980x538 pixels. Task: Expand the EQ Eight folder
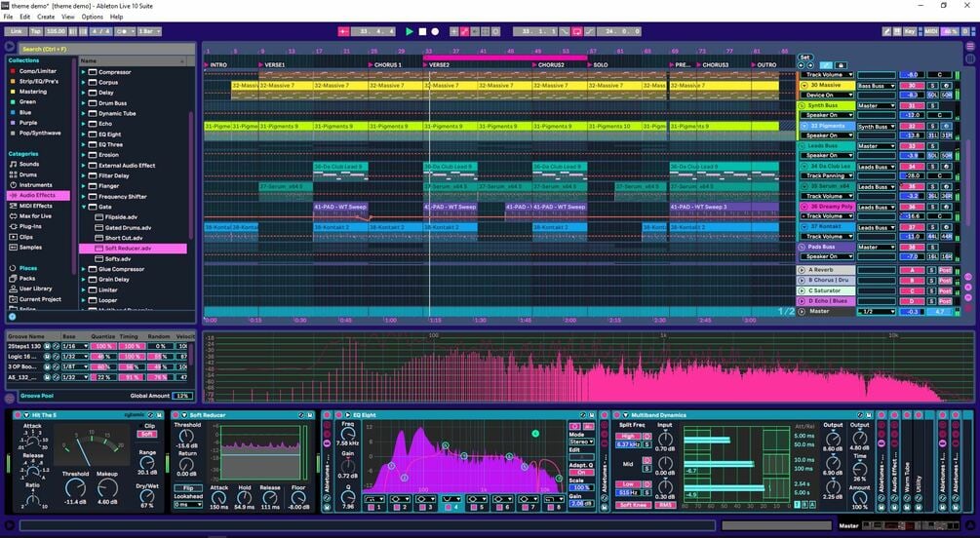click(x=83, y=134)
